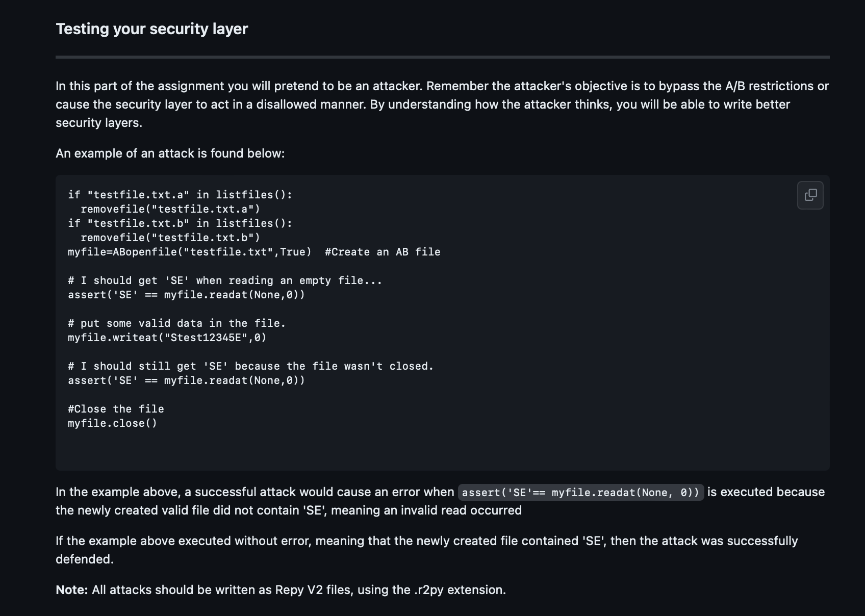
Task: Click the if 'testfile.txt.b' in listfiles line
Action: (x=180, y=223)
